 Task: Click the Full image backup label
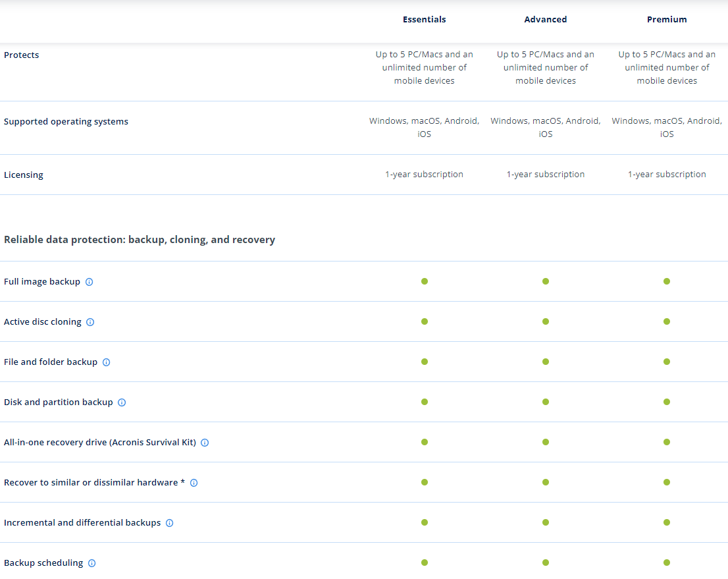click(42, 282)
